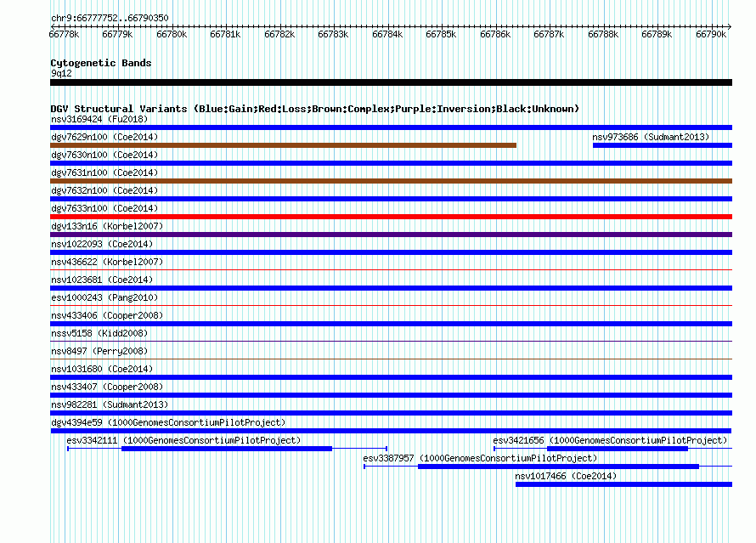Click the esv3387957 1000Genomes label
The width and height of the screenshot is (756, 543).
point(480,458)
